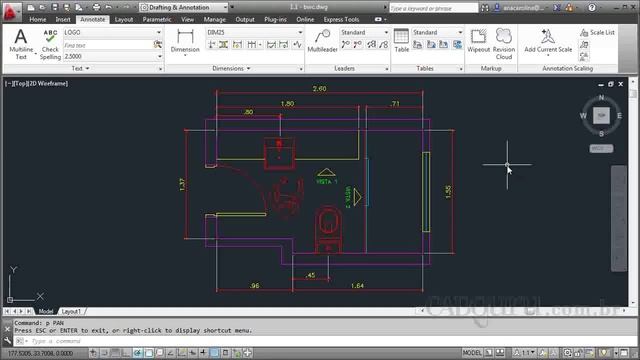Click the Dimjogline icon
Viewport: 640px width, 360px height.
(x=298, y=44)
